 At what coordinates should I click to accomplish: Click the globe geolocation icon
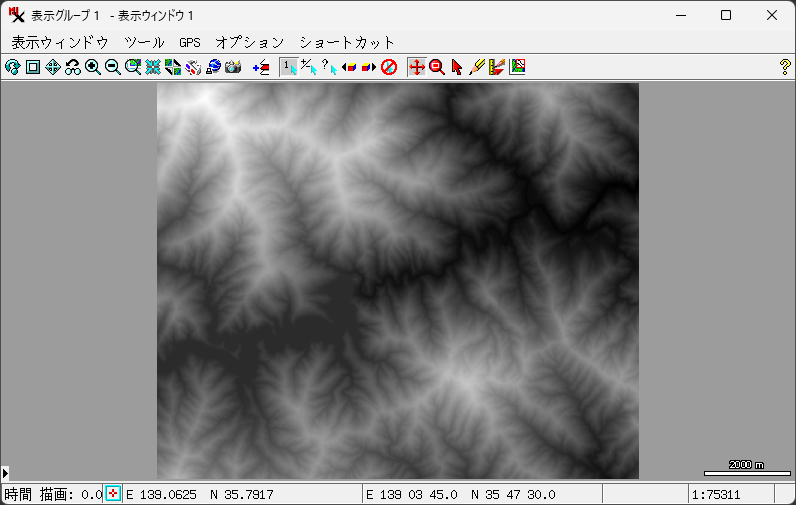(x=213, y=67)
